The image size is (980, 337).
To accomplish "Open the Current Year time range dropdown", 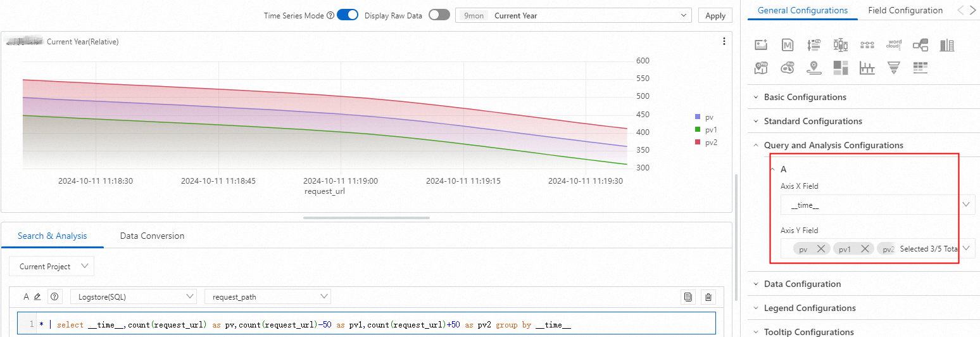I will [574, 15].
